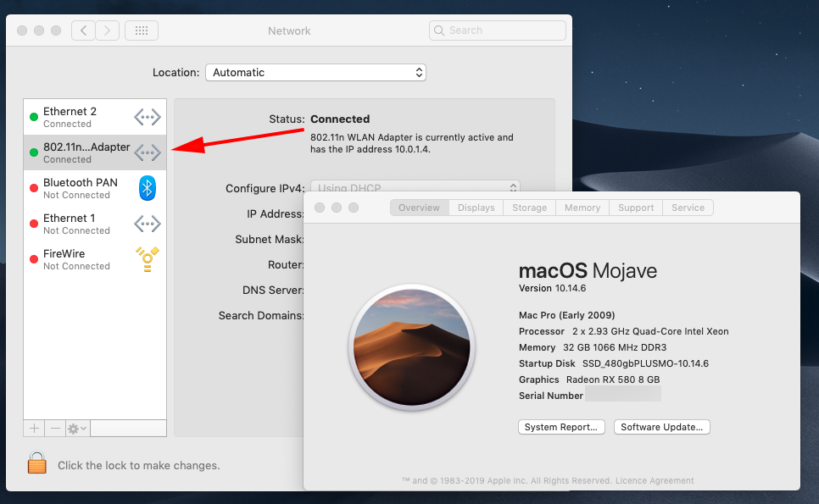The image size is (819, 504).
Task: Click the Version 10.14.6 text
Action: pos(552,288)
